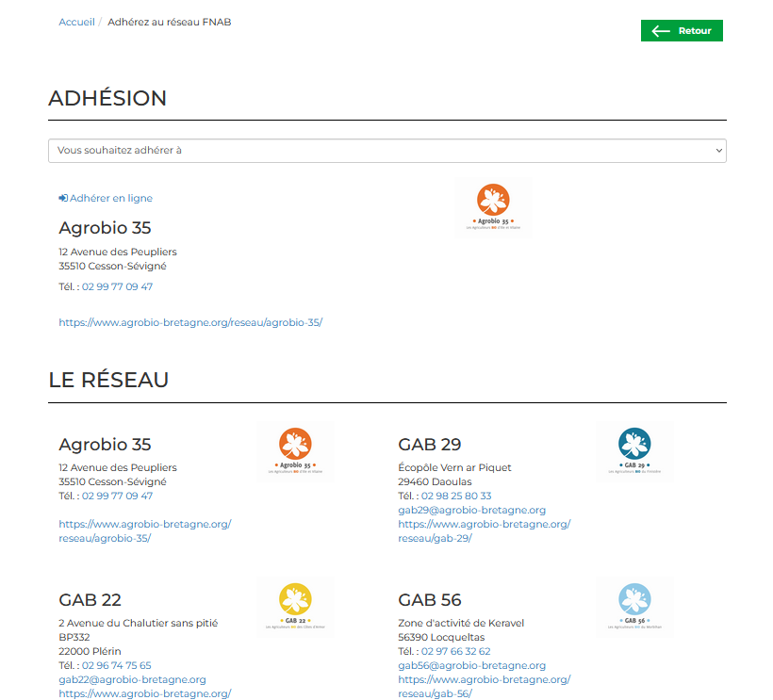Click the Accueil breadcrumb link
The width and height of the screenshot is (773, 700).
(x=76, y=23)
